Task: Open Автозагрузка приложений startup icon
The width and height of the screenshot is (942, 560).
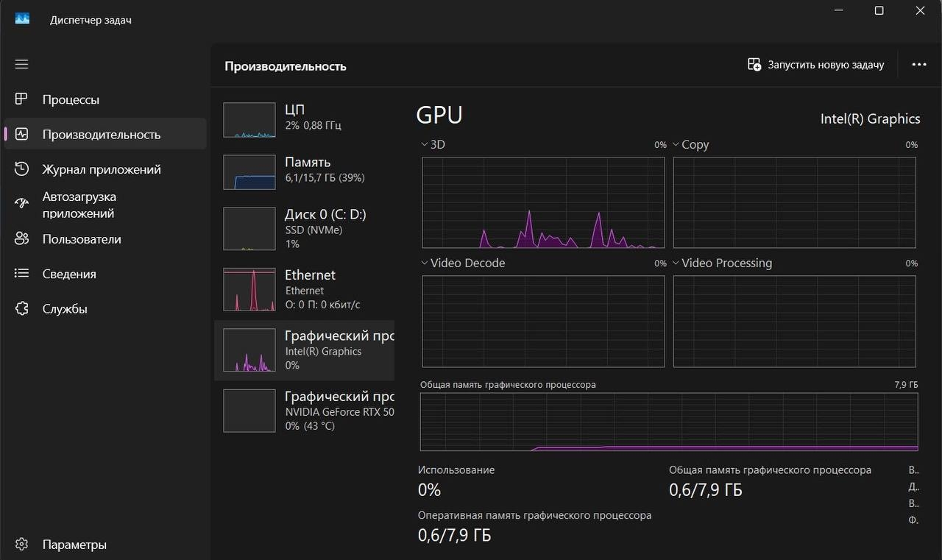Action: click(21, 204)
